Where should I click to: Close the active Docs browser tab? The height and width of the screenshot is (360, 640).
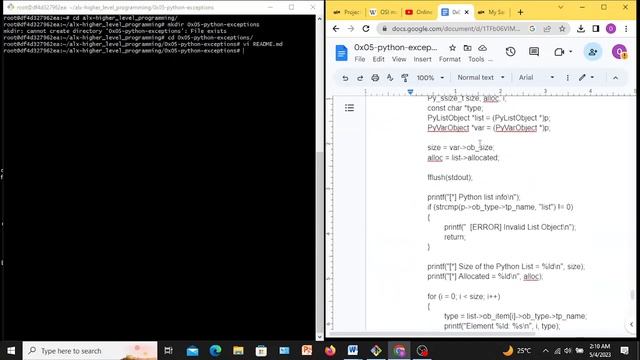(467, 12)
